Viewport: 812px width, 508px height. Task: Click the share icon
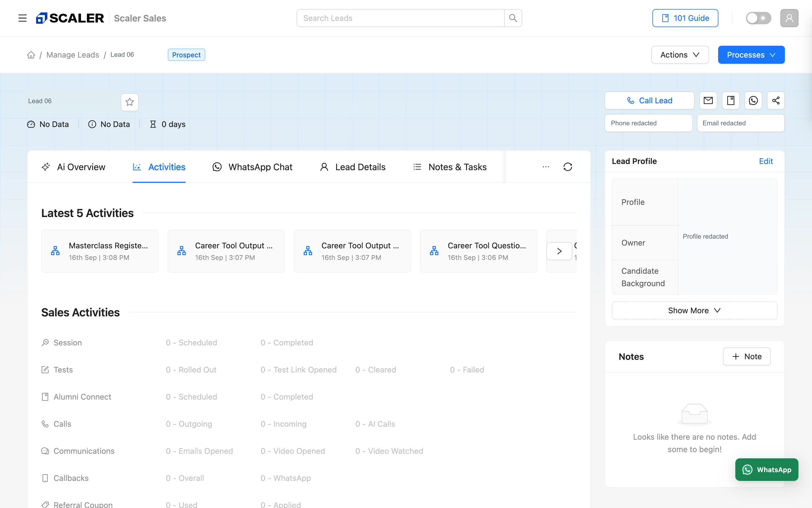tap(776, 100)
